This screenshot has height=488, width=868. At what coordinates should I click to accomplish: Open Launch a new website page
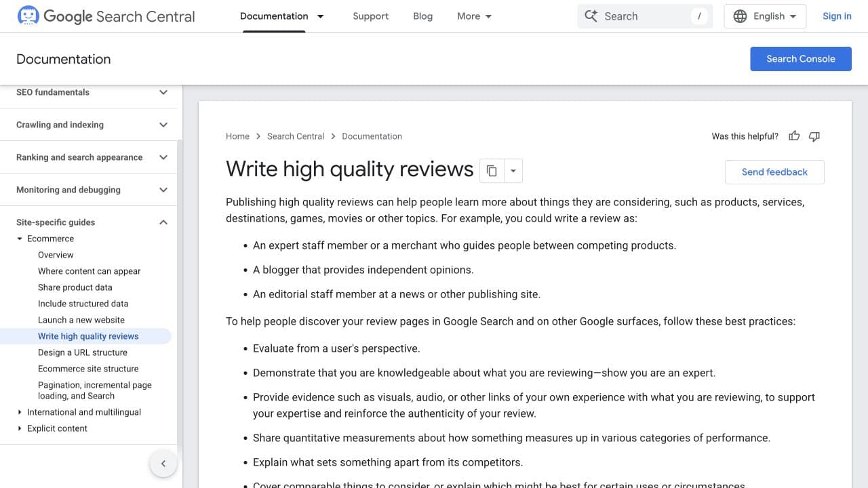pyautogui.click(x=81, y=320)
